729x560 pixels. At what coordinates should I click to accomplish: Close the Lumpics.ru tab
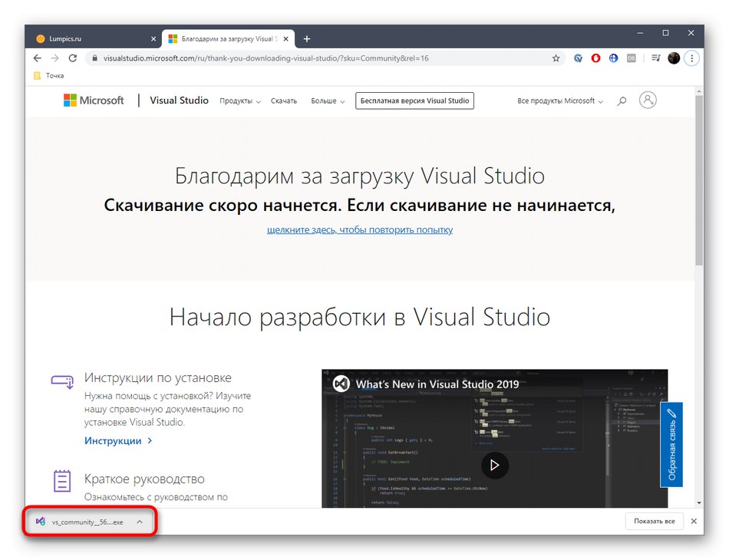153,39
